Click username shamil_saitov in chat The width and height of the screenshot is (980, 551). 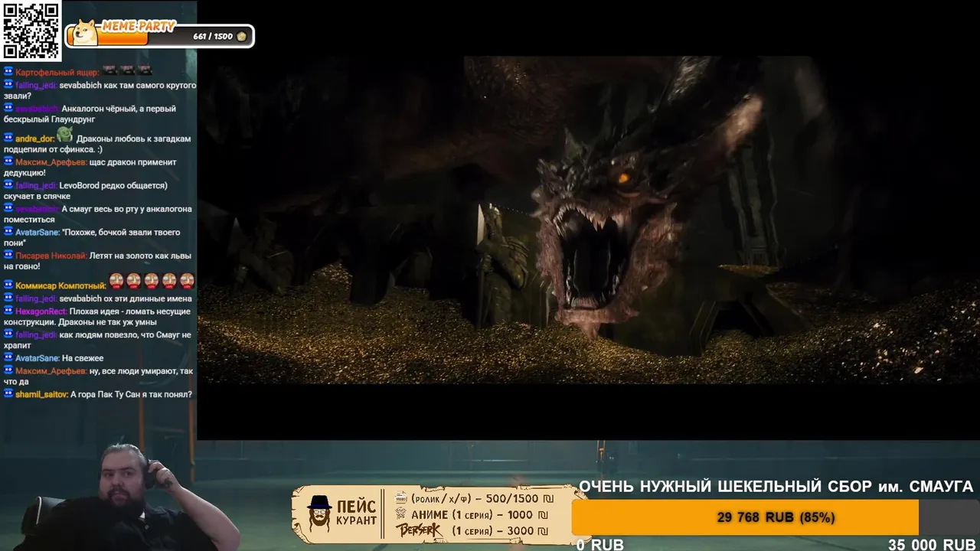click(41, 395)
